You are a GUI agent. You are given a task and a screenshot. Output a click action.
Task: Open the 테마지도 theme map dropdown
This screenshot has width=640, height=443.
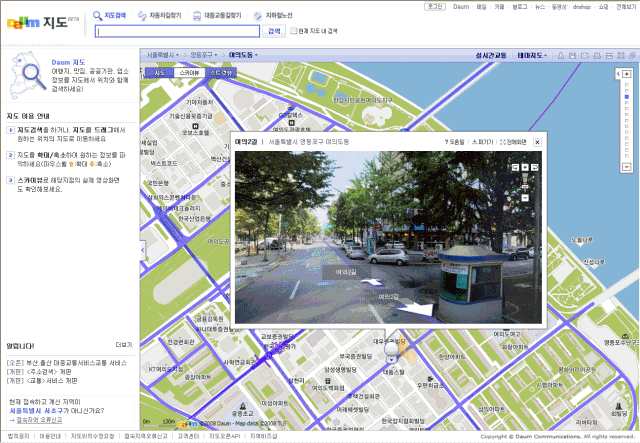click(x=532, y=55)
